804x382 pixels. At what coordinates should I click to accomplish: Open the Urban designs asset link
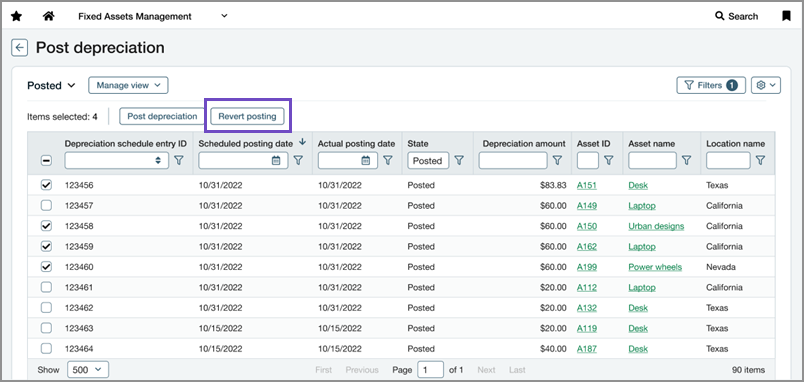tap(656, 226)
